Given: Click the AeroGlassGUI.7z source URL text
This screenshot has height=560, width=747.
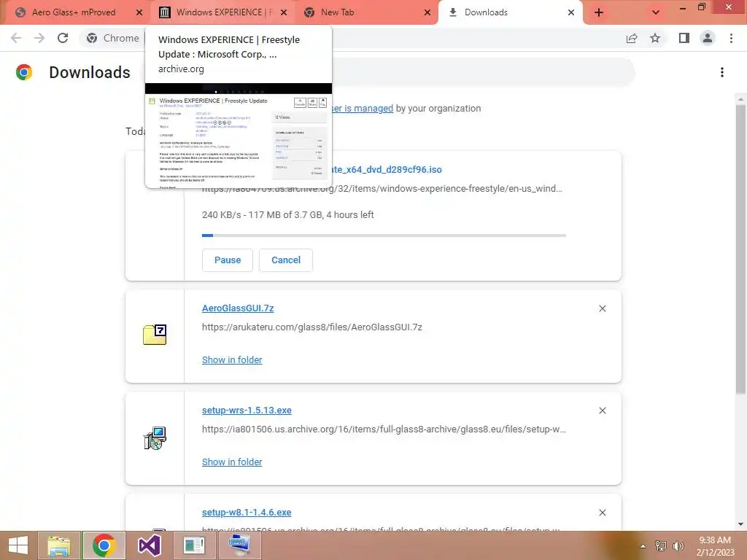Looking at the screenshot, I should pos(312,327).
